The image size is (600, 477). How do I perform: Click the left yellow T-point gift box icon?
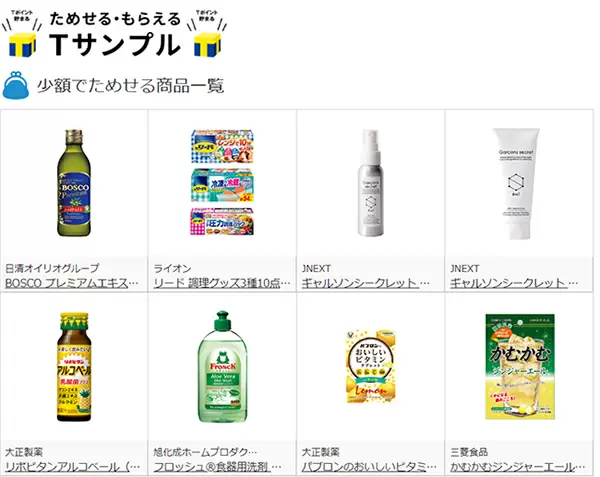click(x=22, y=45)
